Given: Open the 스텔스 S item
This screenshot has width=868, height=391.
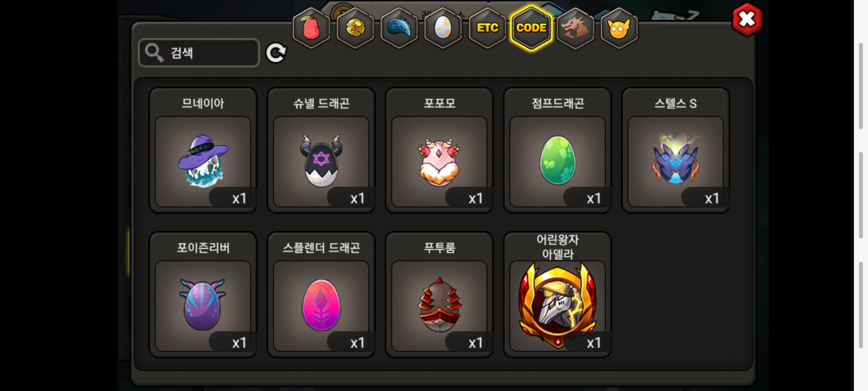Looking at the screenshot, I should tap(676, 150).
